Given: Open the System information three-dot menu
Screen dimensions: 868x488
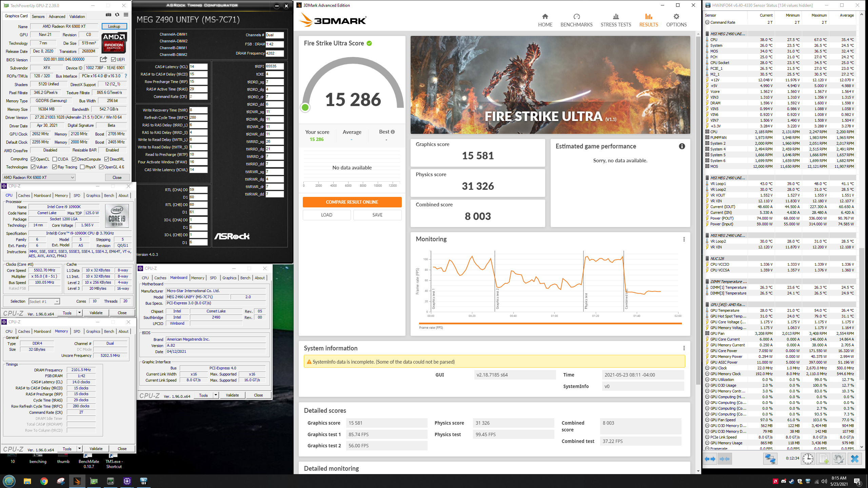Looking at the screenshot, I should (684, 348).
